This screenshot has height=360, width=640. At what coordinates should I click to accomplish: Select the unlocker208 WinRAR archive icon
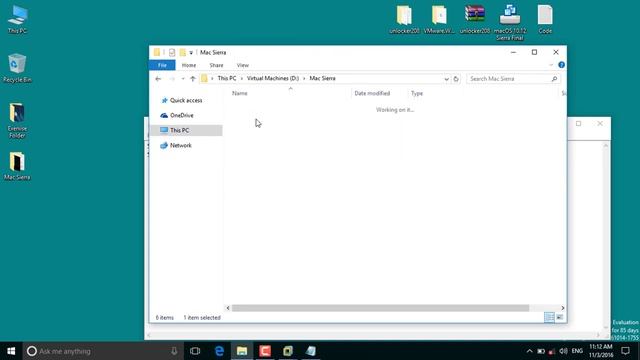click(x=475, y=19)
